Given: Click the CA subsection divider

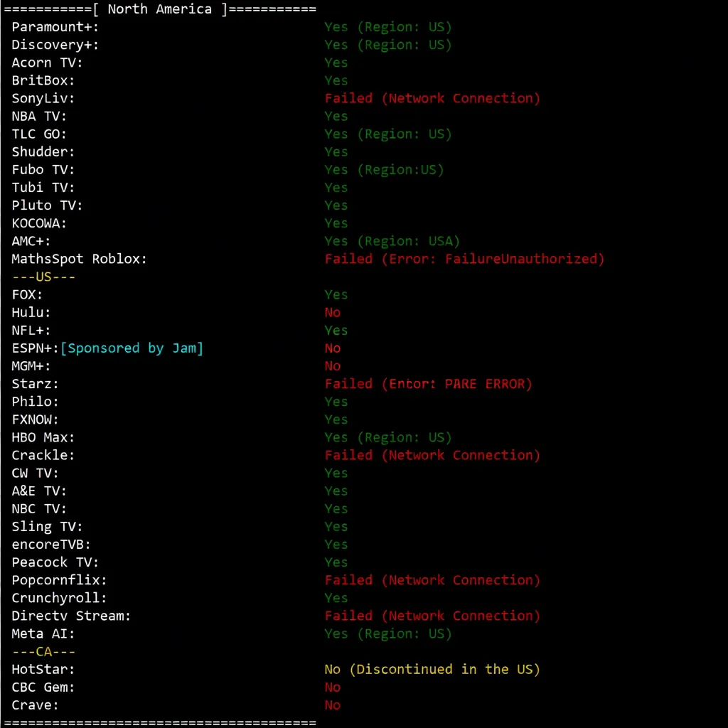Looking at the screenshot, I should click(43, 651).
